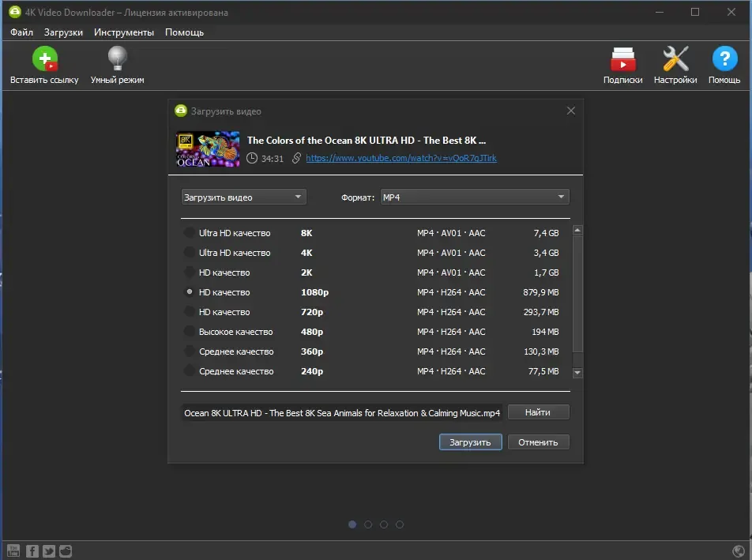
Task: Expand the Формат MP4 dropdown
Action: click(475, 197)
